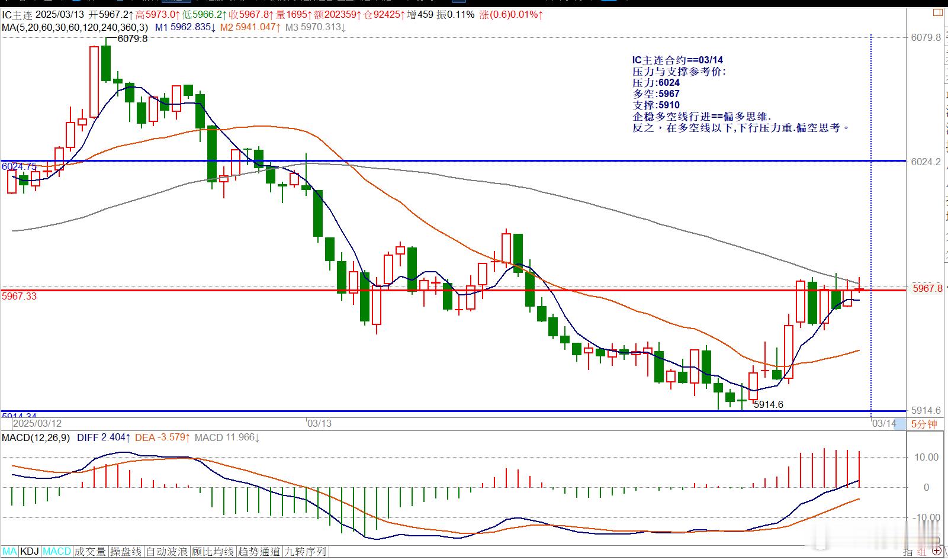Toggle the side panel layout icon
948x560 pixels.
pos(937,12)
